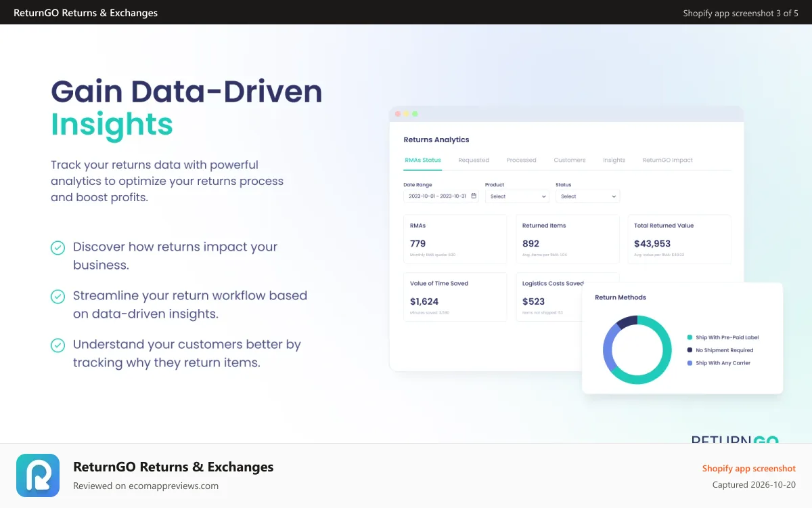Switch to the Requested tab
The height and width of the screenshot is (508, 812).
tap(474, 160)
